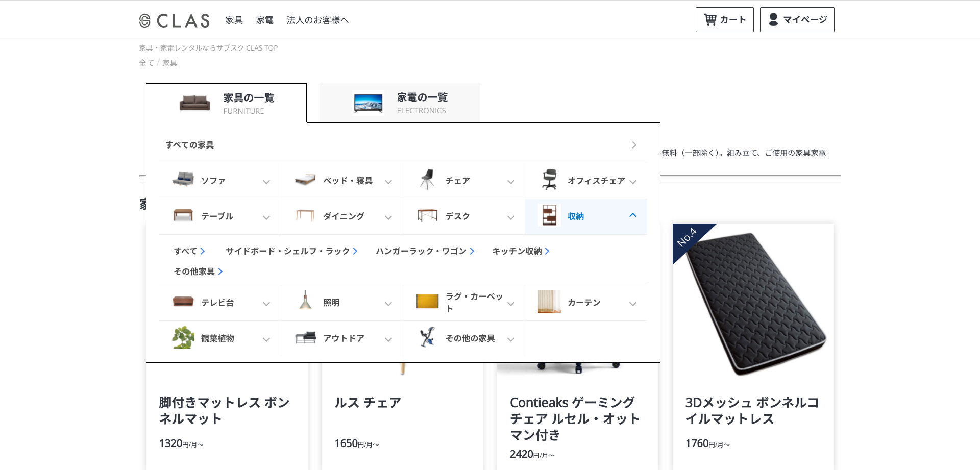
Task: Click the テーブル table icon
Action: point(183,215)
